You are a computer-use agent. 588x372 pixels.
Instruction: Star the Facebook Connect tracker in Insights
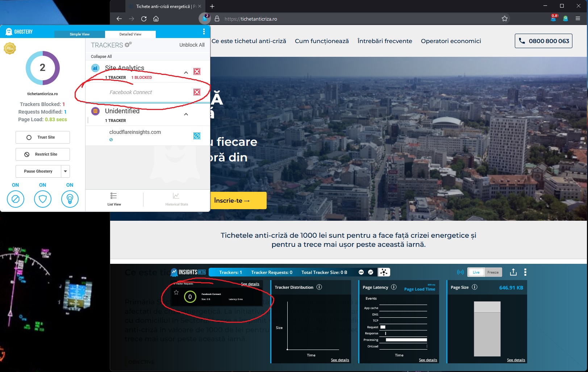tap(176, 292)
